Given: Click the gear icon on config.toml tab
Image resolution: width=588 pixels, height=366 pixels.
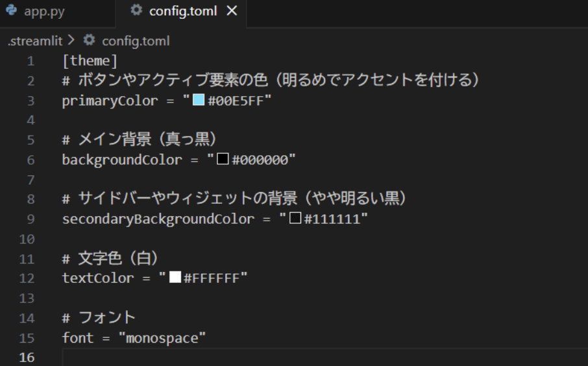Looking at the screenshot, I should click(136, 10).
